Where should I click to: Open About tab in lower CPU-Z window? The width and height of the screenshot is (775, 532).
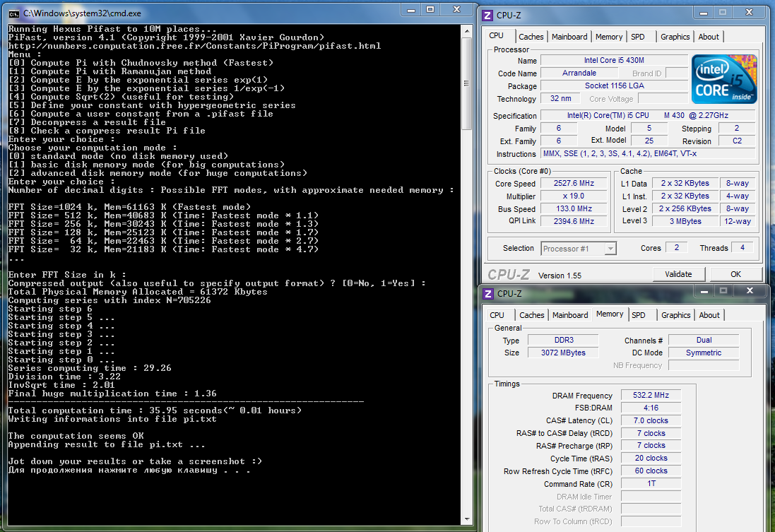(709, 315)
